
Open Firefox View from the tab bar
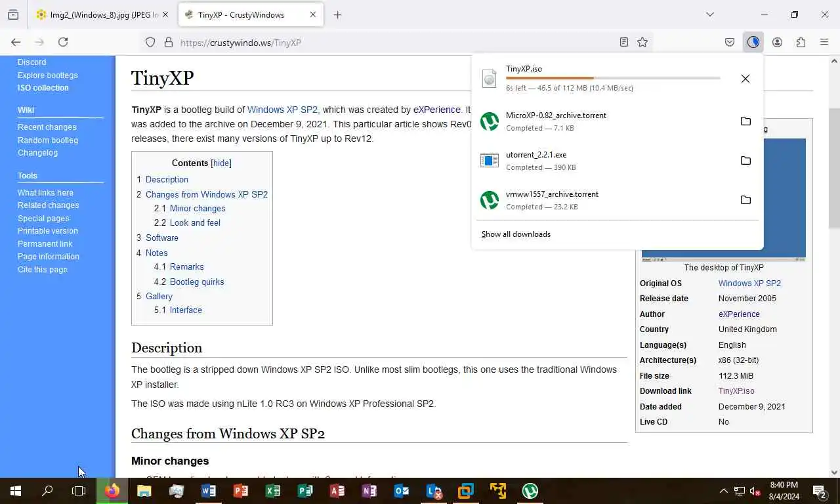pos(13,14)
